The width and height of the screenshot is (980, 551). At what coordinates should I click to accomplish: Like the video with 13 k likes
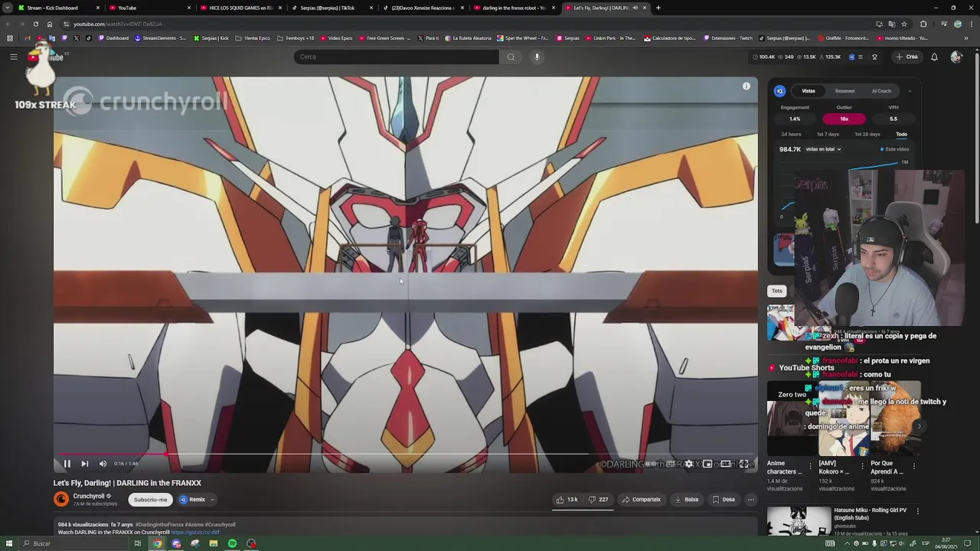(x=567, y=500)
